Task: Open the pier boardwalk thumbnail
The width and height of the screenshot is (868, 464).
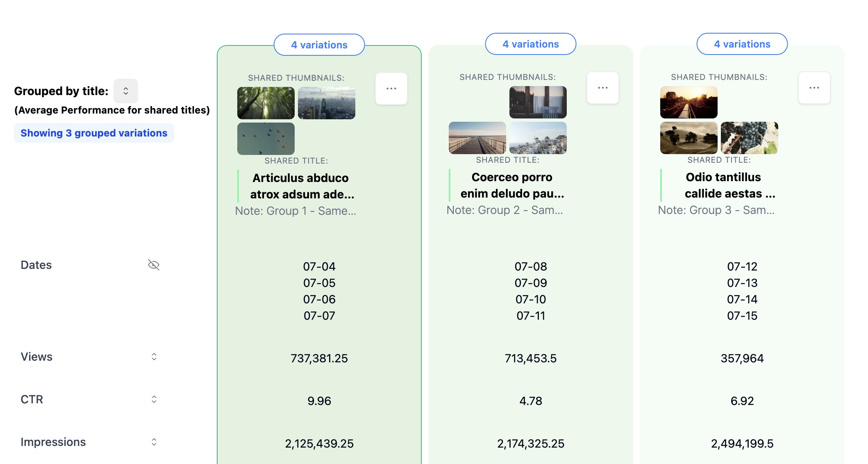Action: click(477, 138)
